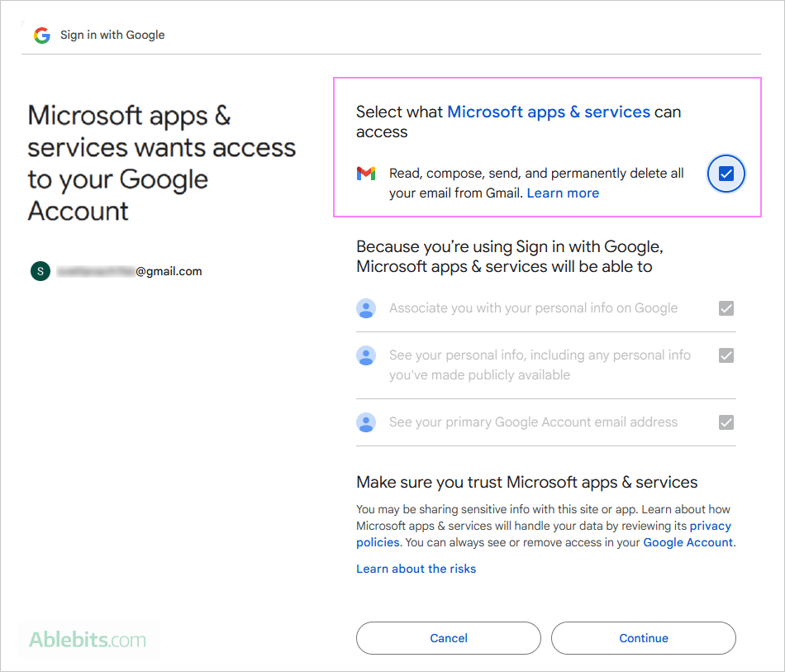Click the Continue button
The width and height of the screenshot is (785, 672).
[x=643, y=638]
